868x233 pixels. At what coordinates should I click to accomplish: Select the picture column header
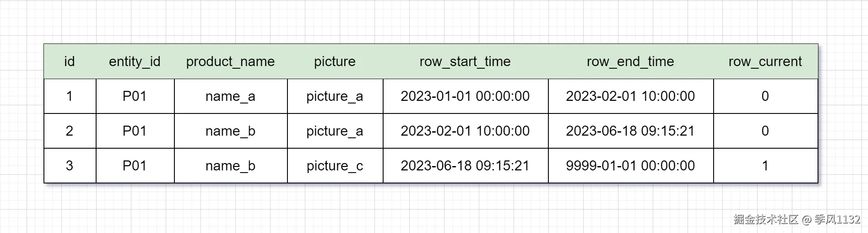335,61
